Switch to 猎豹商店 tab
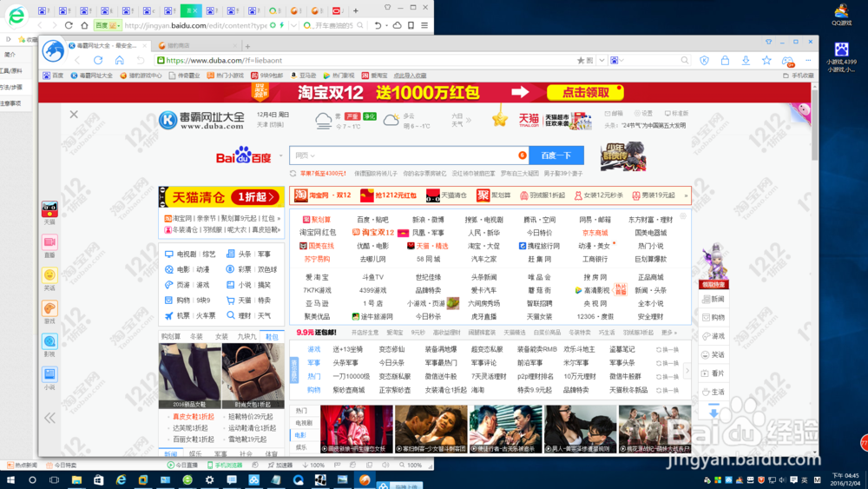Viewport: 868px width, 489px height. coord(198,45)
